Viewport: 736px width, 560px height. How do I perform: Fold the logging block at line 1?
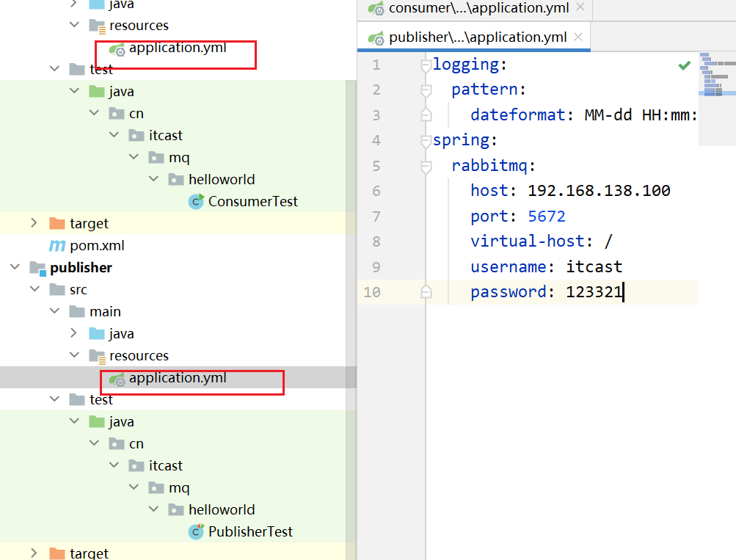[426, 65]
